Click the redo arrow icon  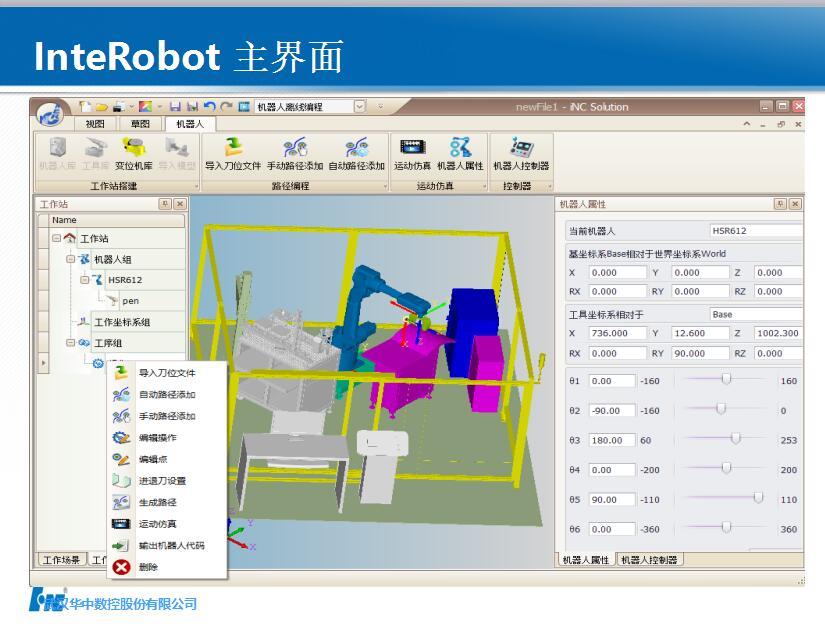pyautogui.click(x=226, y=107)
